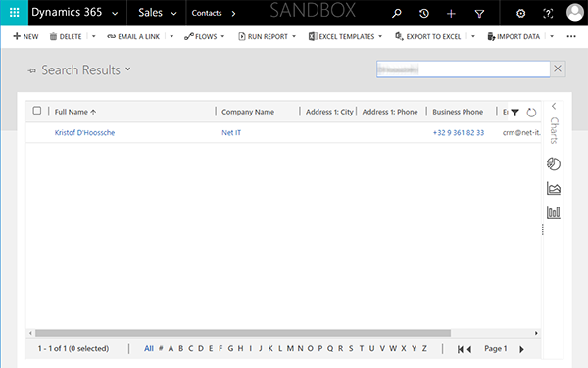Open the app launcher waffle icon
Image resolution: width=588 pixels, height=368 pixels.
click(14, 13)
